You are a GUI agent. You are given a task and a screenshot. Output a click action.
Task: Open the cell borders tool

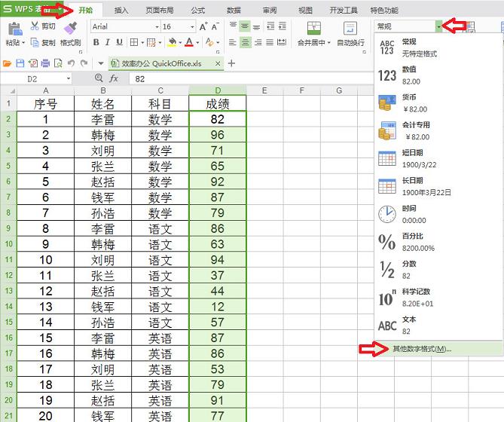pyautogui.click(x=134, y=42)
